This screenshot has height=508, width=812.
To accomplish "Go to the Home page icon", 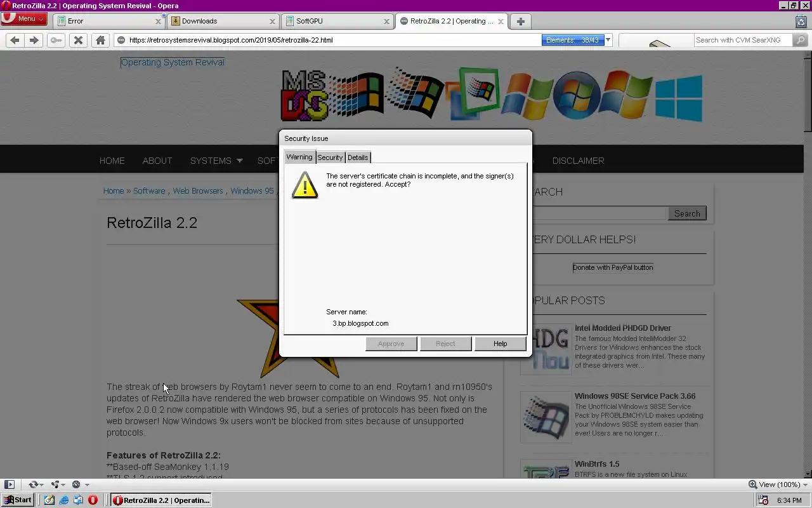I will pyautogui.click(x=100, y=40).
